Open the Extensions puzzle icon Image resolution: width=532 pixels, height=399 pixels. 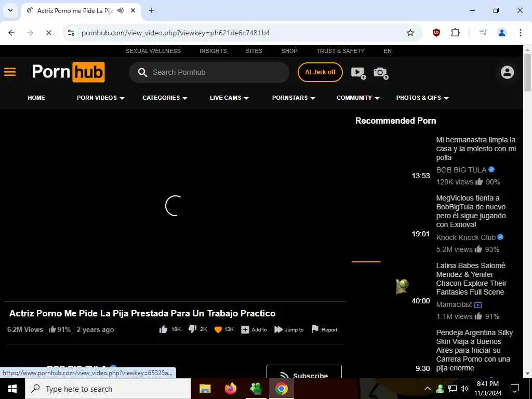tap(455, 33)
